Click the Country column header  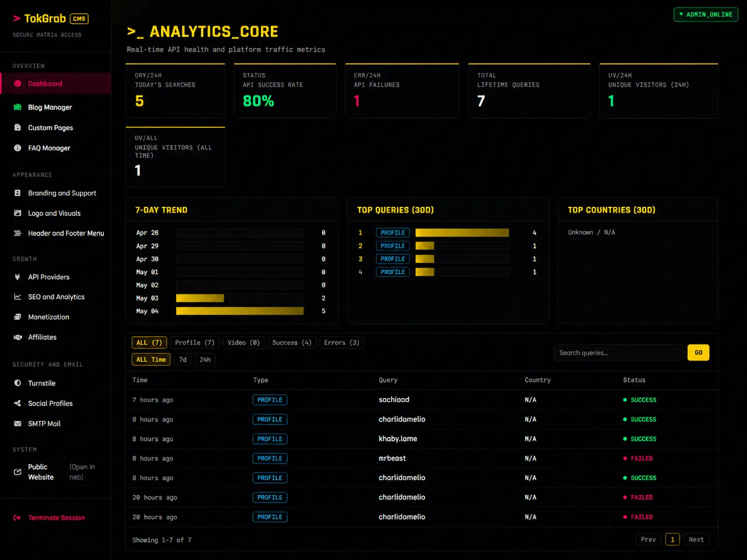[x=538, y=380]
